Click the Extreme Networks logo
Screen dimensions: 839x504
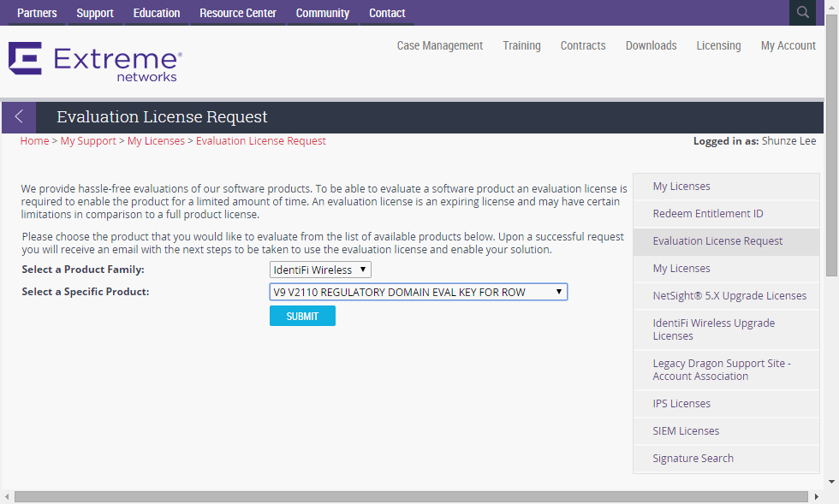point(95,62)
